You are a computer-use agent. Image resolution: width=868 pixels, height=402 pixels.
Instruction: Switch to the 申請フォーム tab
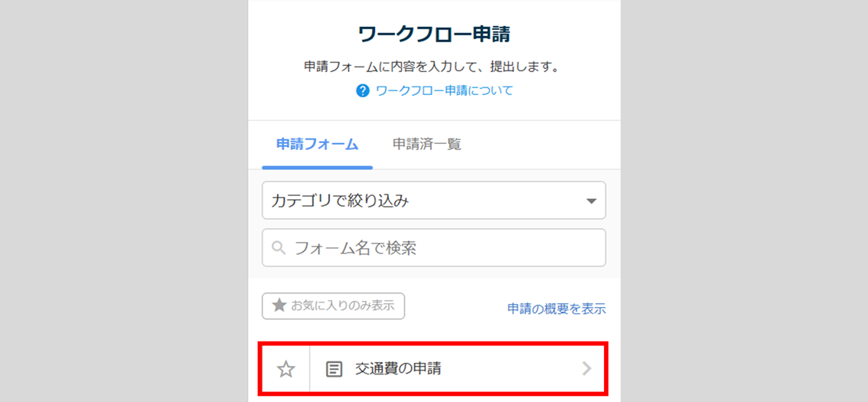pyautogui.click(x=317, y=144)
